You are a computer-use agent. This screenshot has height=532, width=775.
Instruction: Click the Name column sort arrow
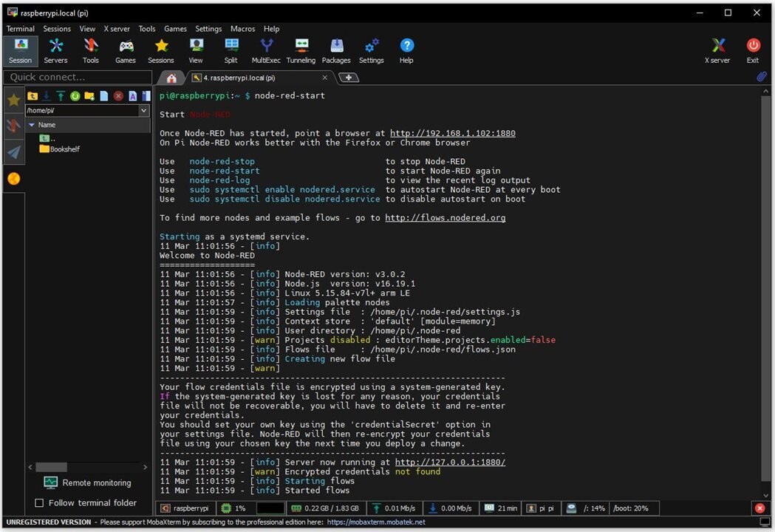(32, 125)
